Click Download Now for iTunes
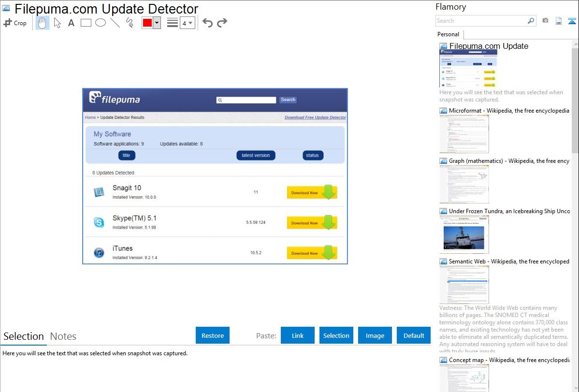This screenshot has height=392, width=579. 312,253
